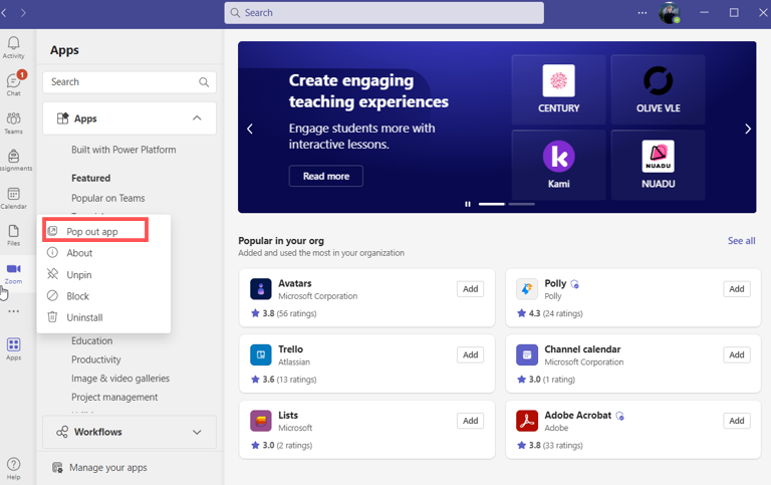Viewport: 771px width, 485px height.
Task: Open the more options ellipsis in title bar
Action: coord(642,13)
